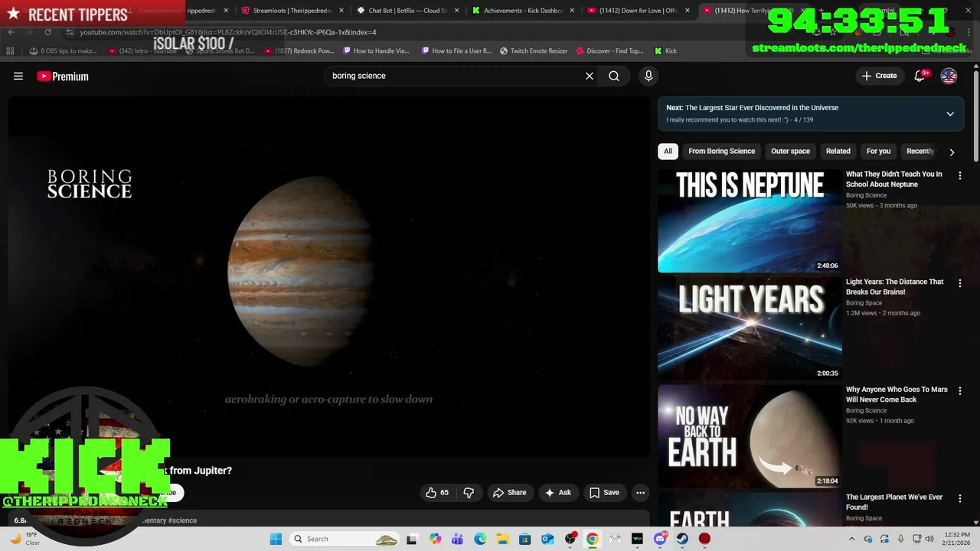Open the YouTube guide hamburger menu
Viewport: 980px width, 551px height.
click(x=18, y=76)
